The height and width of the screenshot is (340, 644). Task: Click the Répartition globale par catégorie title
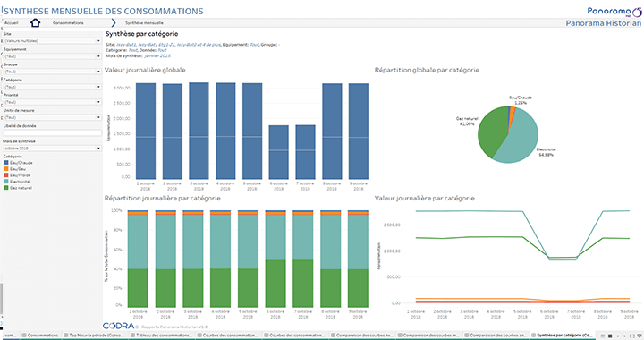click(427, 70)
